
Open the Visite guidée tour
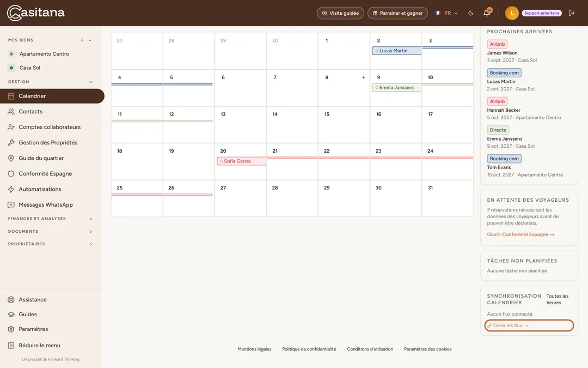pos(340,13)
